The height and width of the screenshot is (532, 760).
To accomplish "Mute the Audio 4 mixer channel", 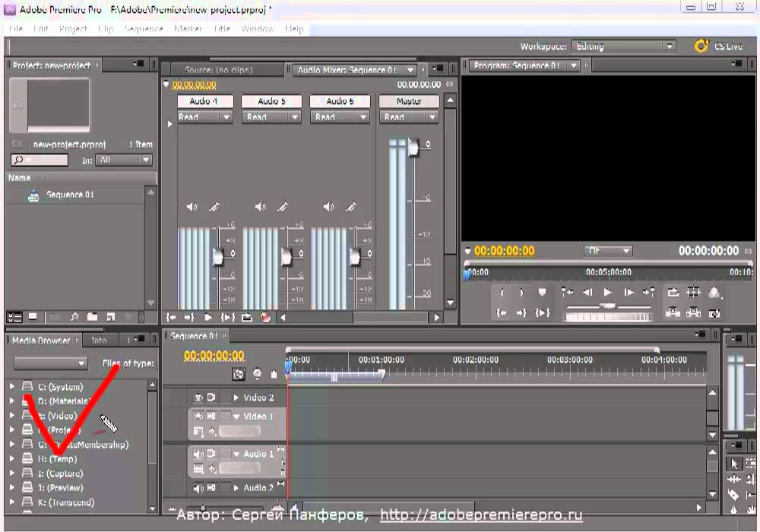I will click(192, 207).
